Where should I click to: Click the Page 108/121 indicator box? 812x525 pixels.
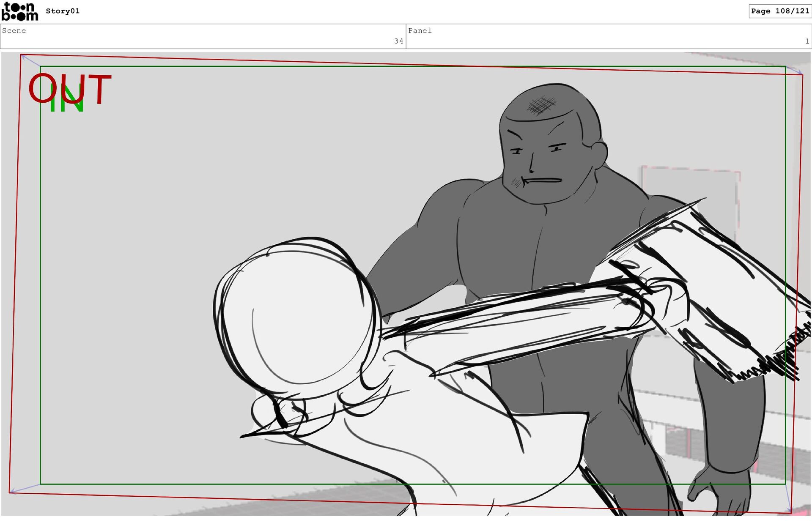pyautogui.click(x=779, y=11)
